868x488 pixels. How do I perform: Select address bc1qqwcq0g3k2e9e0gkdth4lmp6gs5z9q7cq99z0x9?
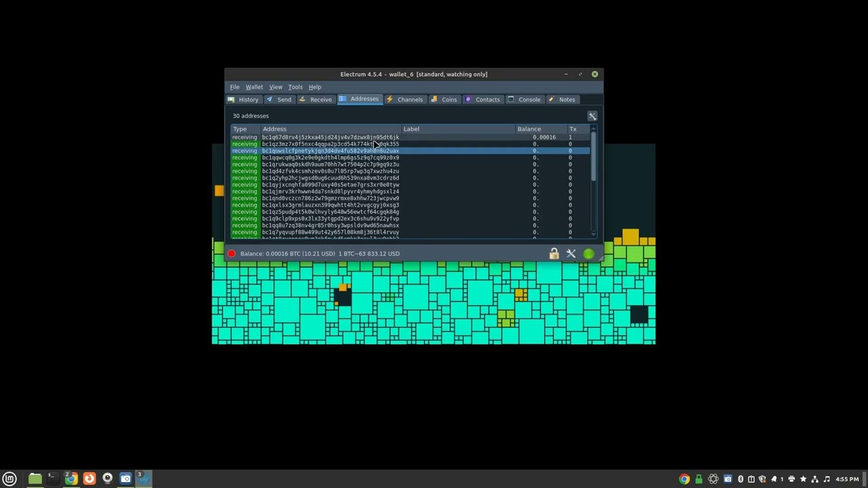pyautogui.click(x=330, y=157)
